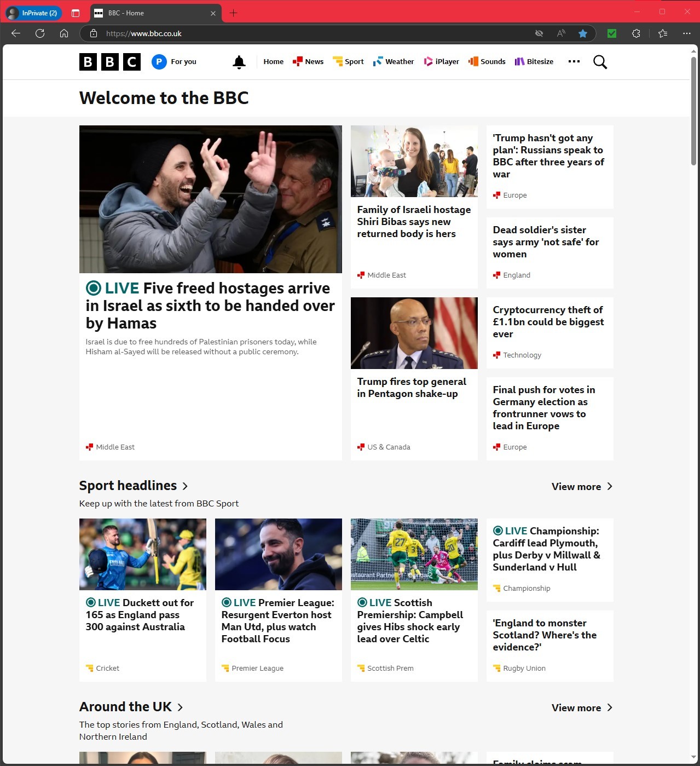Reload the page with the refresh icon
700x766 pixels.
coord(40,33)
